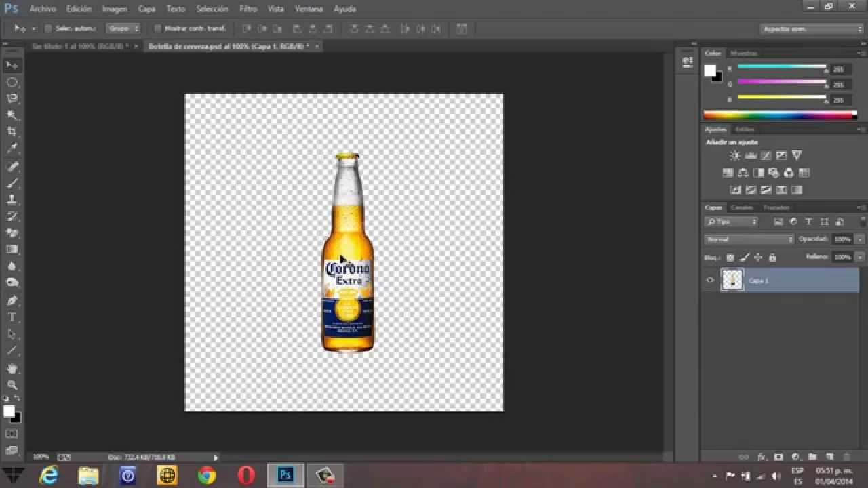Screen dimensions: 868x488
Task: Add a Brightness/Contrast adjustment
Action: pyautogui.click(x=734, y=156)
